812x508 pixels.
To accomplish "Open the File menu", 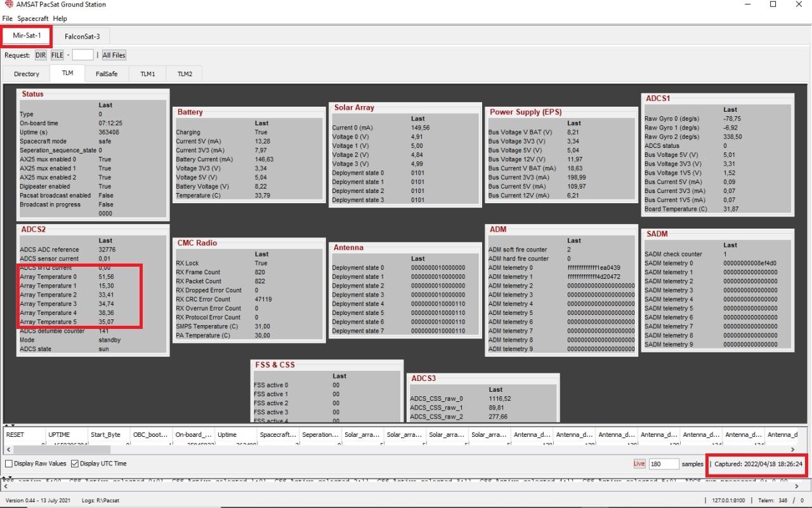I will [8, 18].
